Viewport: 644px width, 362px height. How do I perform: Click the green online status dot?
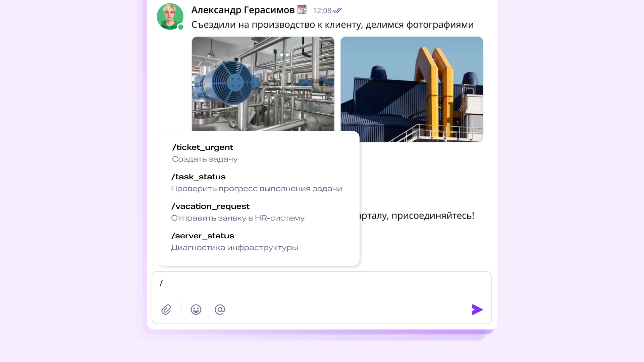(181, 27)
